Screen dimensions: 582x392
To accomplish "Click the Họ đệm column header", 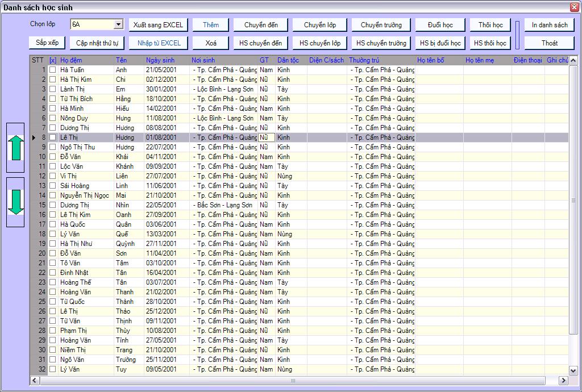I will 86,60.
